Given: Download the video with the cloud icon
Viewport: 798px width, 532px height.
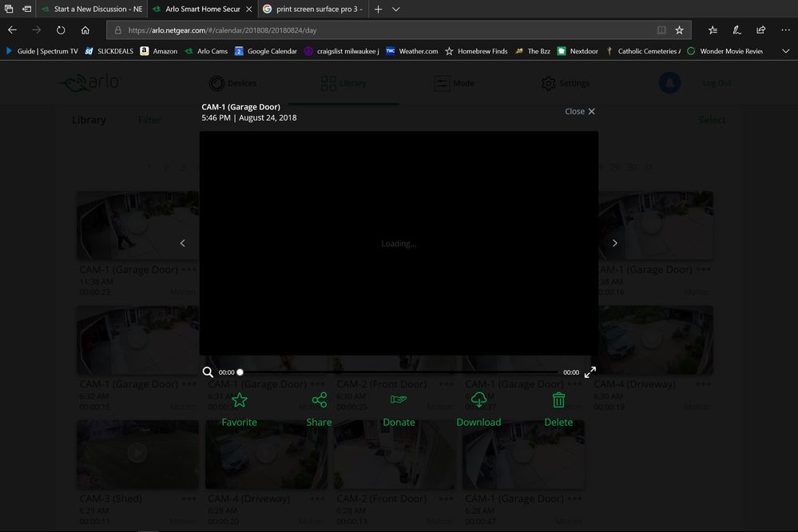Looking at the screenshot, I should click(478, 400).
